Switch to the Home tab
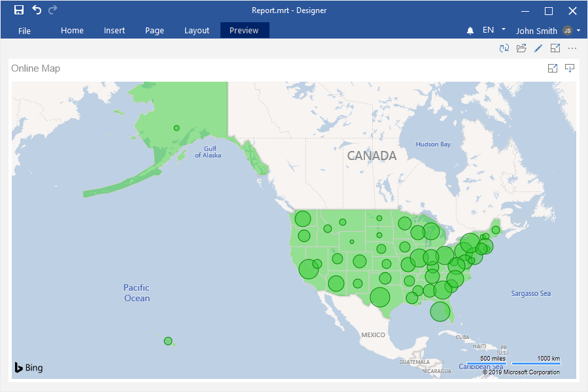Viewport: 588px width, 392px height. tap(72, 31)
